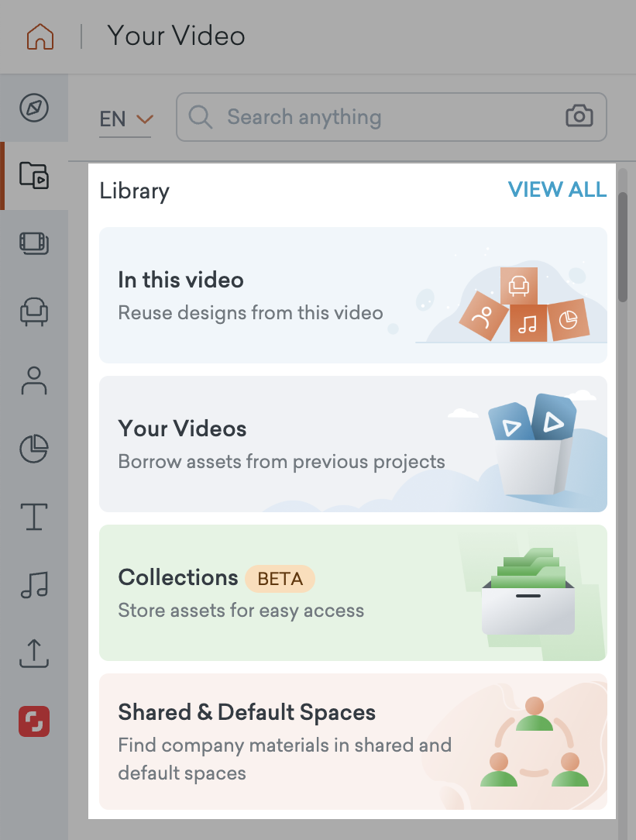Click the VIEW ALL link

[557, 190]
